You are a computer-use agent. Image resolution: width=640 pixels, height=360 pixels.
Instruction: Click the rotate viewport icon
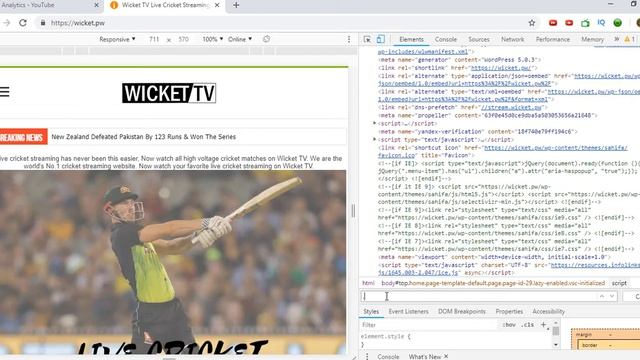[267, 39]
